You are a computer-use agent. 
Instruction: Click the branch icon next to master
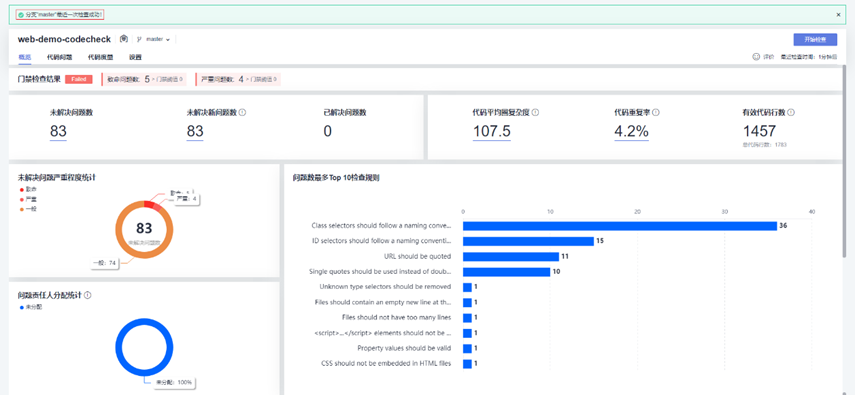(140, 39)
